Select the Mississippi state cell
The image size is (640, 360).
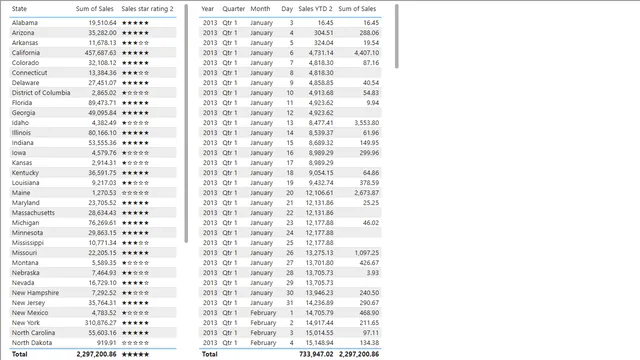click(x=27, y=243)
